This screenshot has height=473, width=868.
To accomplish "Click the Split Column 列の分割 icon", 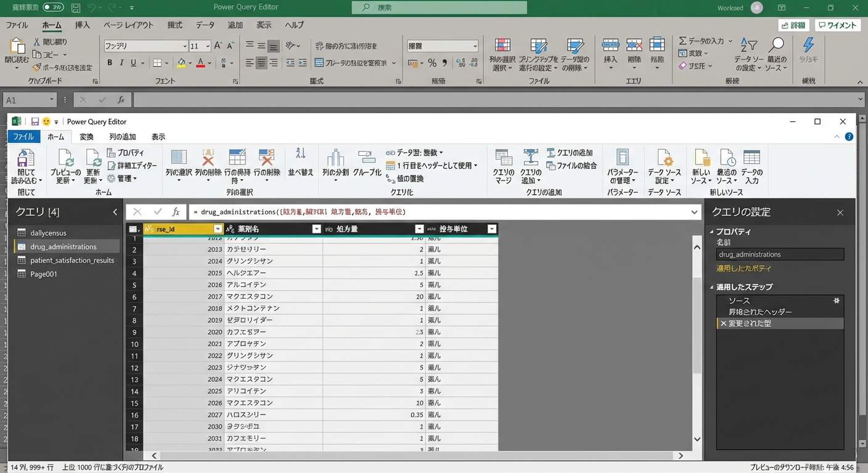I will tap(335, 158).
